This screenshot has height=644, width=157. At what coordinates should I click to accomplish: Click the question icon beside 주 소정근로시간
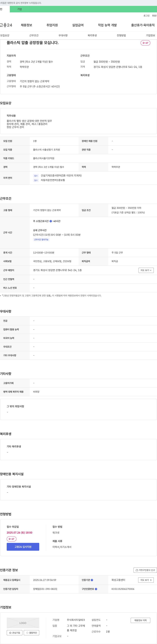click(51, 221)
